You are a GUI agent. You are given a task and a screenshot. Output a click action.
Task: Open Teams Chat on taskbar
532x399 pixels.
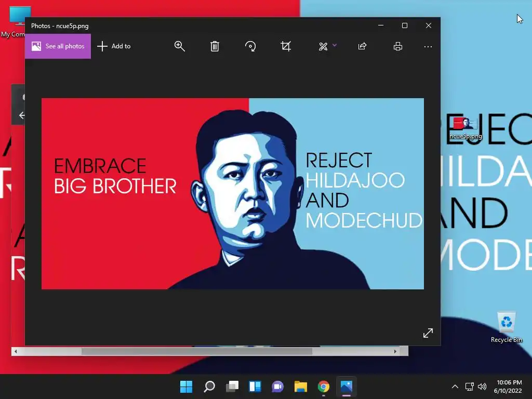[277, 387]
